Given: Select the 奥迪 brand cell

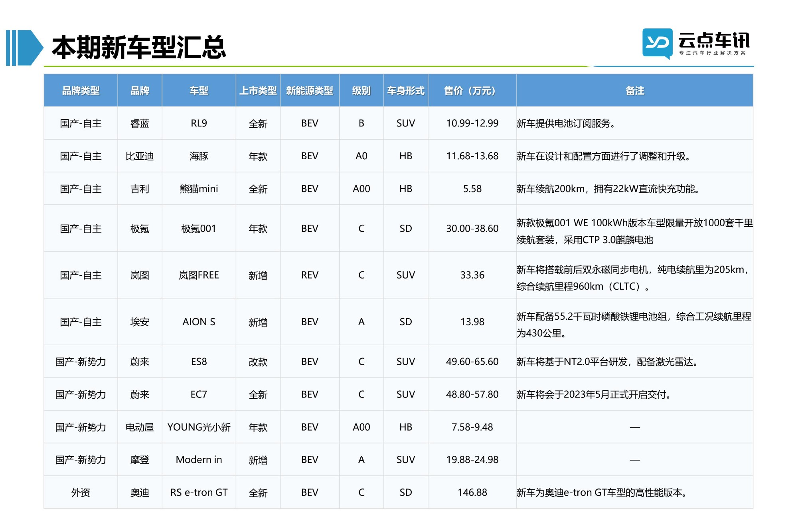Looking at the screenshot, I should (140, 492).
